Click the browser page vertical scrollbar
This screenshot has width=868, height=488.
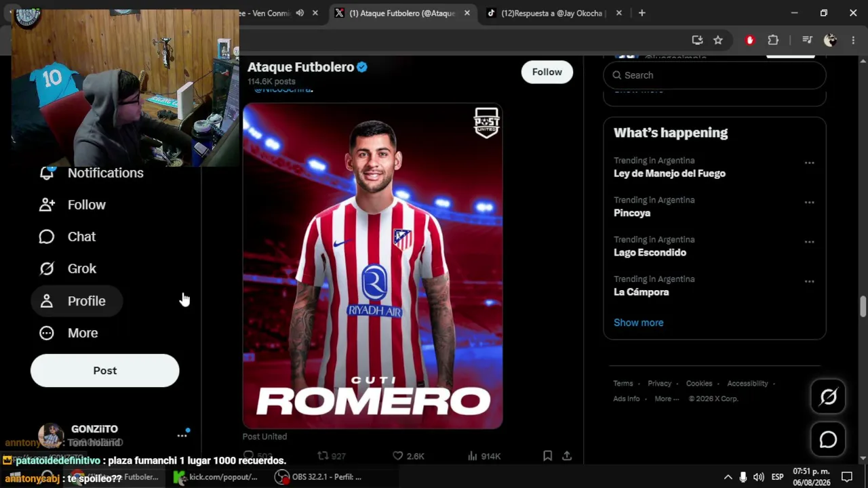863,306
